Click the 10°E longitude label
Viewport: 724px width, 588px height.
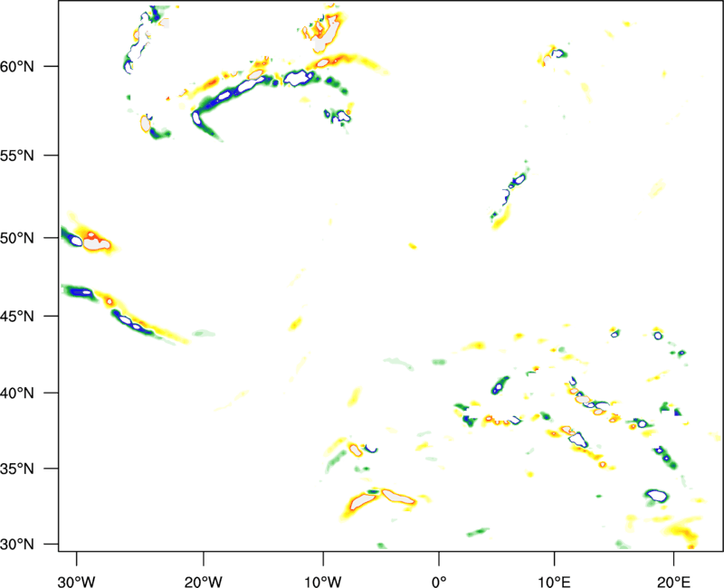pyautogui.click(x=554, y=582)
